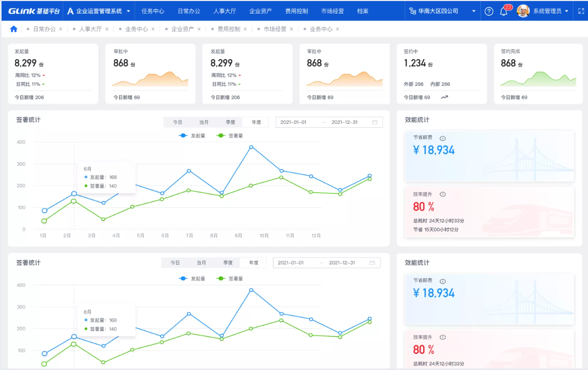
Task: Open the 签约中 card showing 1,234
Action: pyautogui.click(x=442, y=74)
